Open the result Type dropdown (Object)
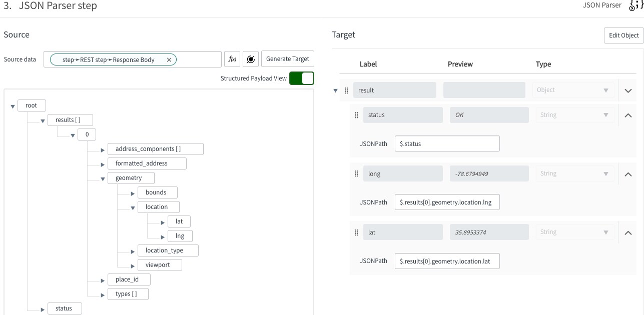The width and height of the screenshot is (644, 315). [573, 90]
